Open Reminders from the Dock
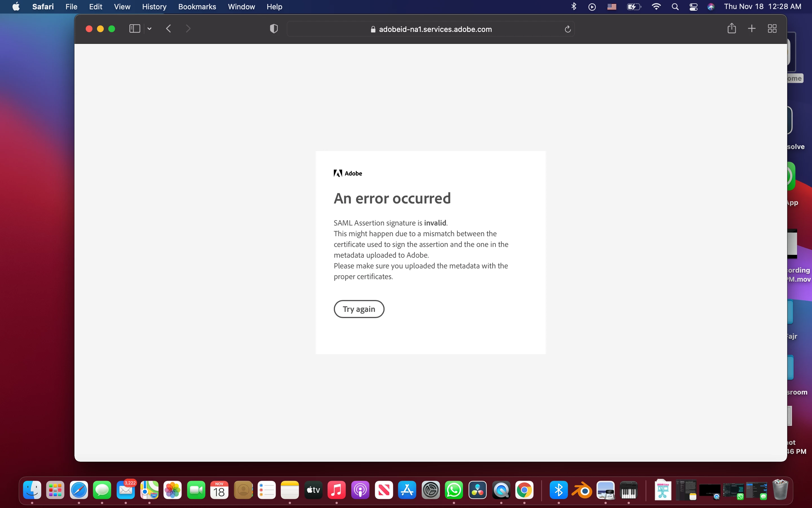The height and width of the screenshot is (508, 812). tap(267, 490)
